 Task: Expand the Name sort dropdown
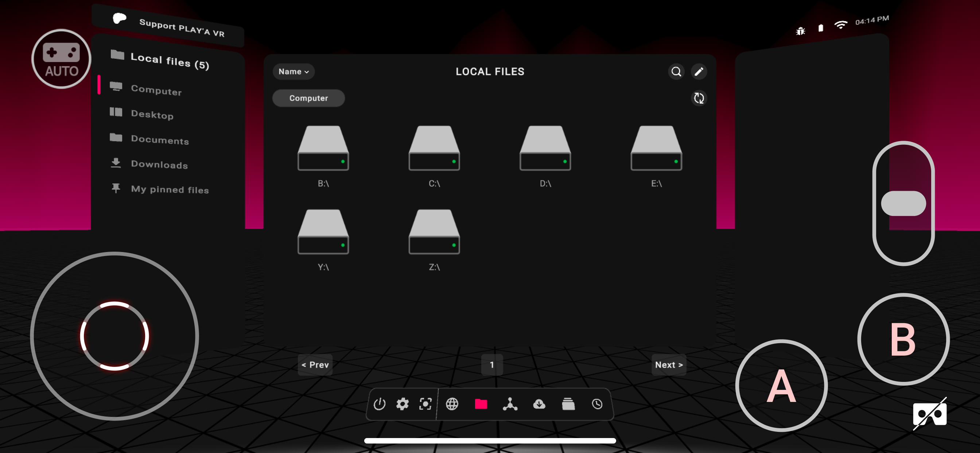click(x=293, y=71)
